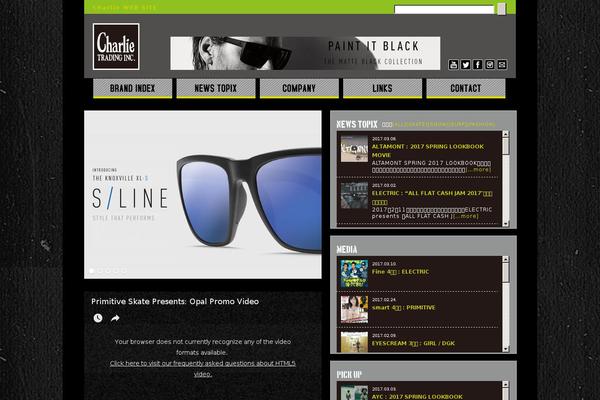Click the share arrow icon on video

tap(115, 318)
